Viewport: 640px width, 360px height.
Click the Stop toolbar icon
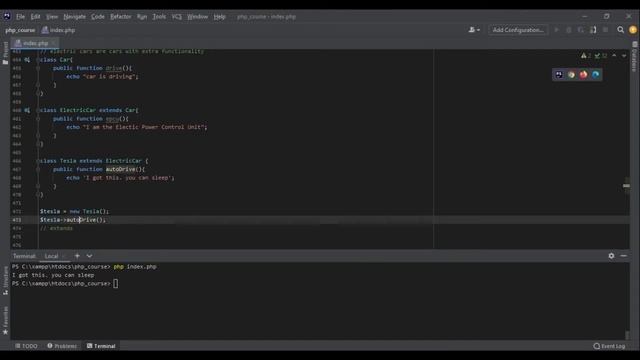click(606, 30)
